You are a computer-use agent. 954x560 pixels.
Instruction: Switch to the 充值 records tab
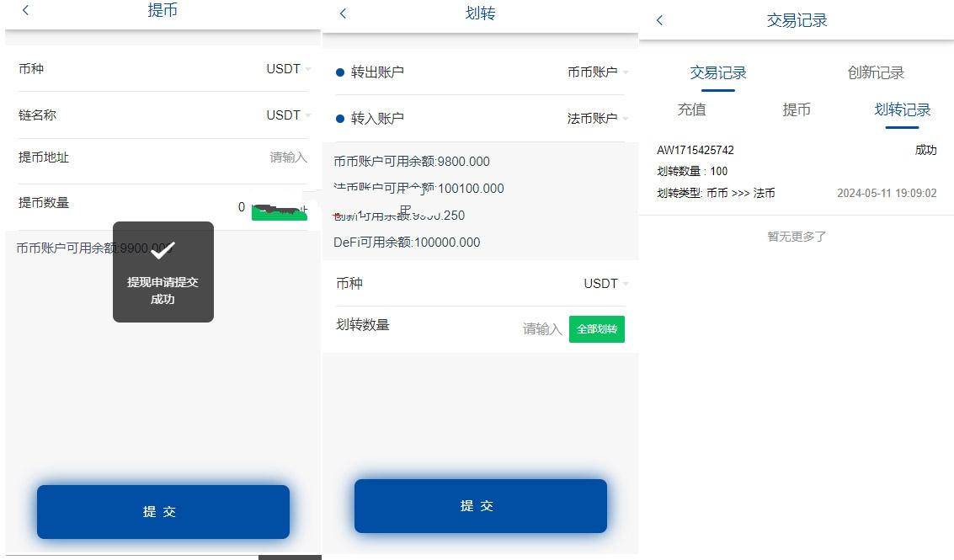pyautogui.click(x=692, y=109)
